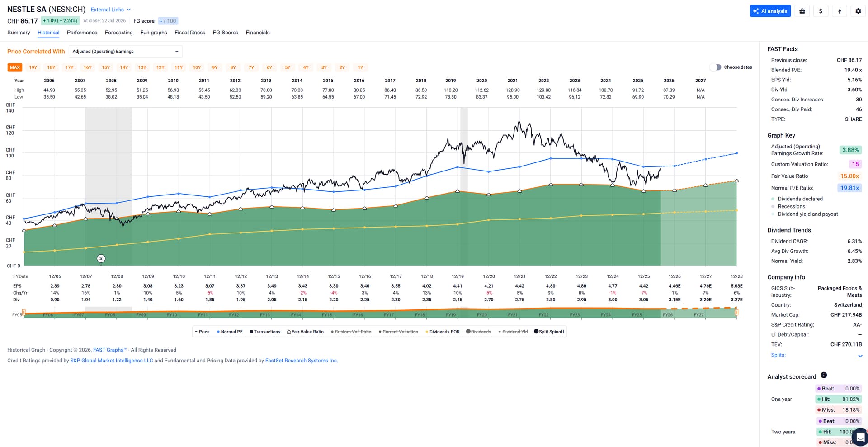Viewport: 868px width, 447px height.
Task: Toggle Recessions in Graph Key
Action: point(788,207)
